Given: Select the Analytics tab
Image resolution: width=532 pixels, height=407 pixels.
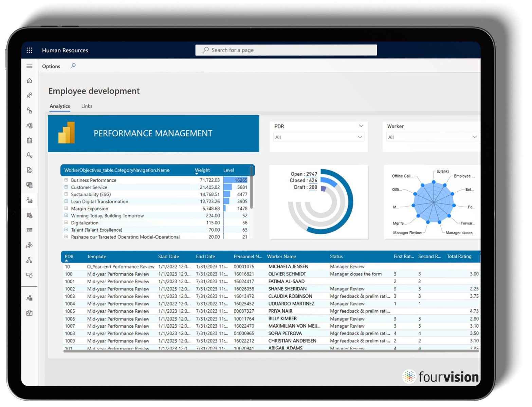Looking at the screenshot, I should [x=60, y=106].
